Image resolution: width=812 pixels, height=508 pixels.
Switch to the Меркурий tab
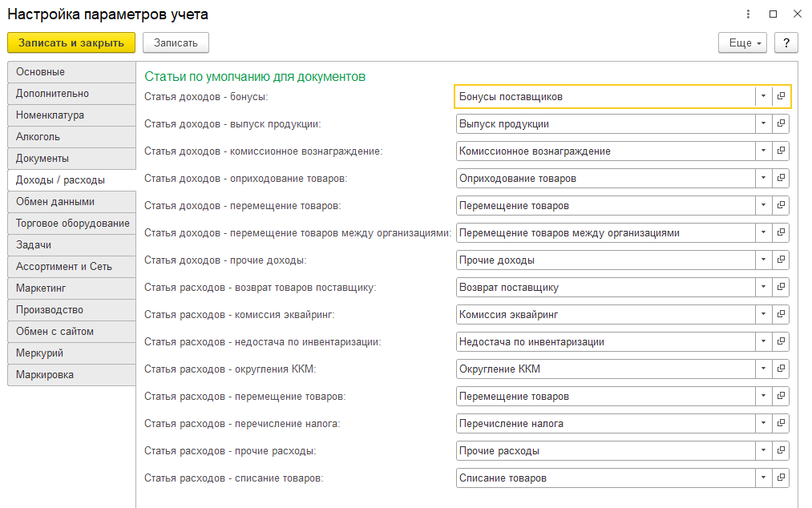(x=71, y=353)
